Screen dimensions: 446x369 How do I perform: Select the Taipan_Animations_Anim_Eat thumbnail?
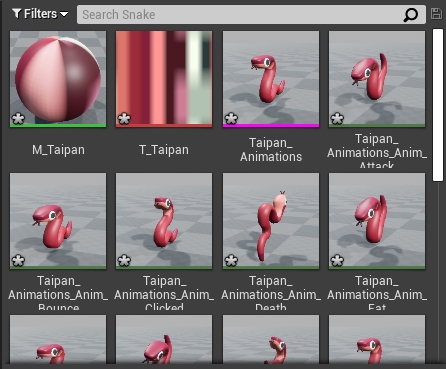377,221
